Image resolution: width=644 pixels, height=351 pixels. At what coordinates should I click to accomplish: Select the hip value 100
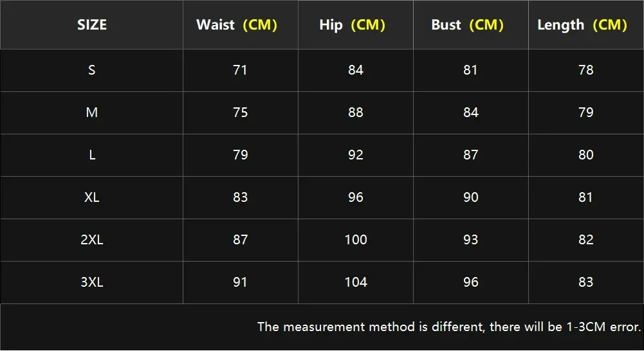tap(356, 240)
